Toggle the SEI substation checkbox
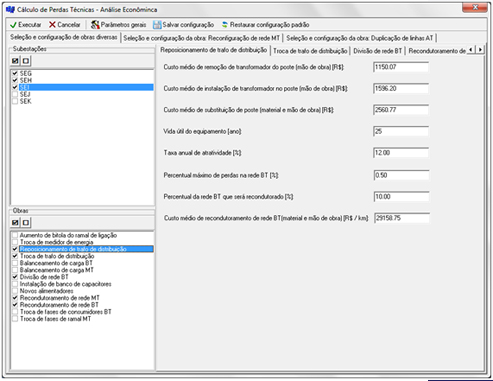The image size is (493, 381). point(15,87)
